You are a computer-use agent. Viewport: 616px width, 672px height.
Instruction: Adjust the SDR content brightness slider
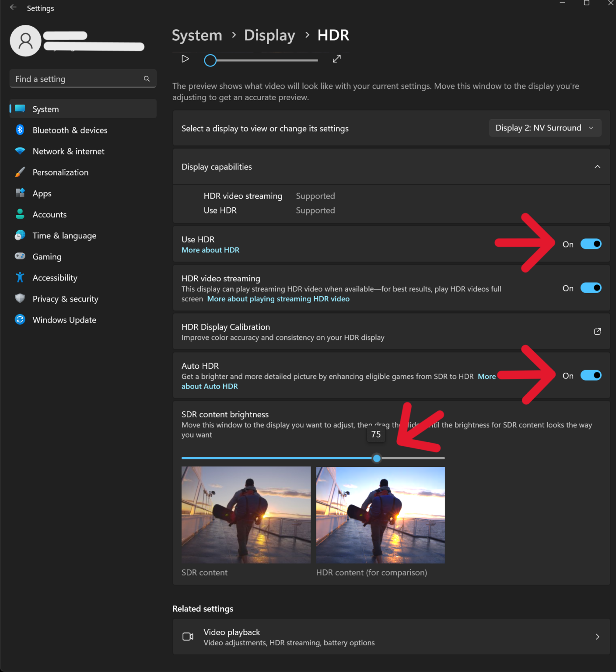[377, 458]
